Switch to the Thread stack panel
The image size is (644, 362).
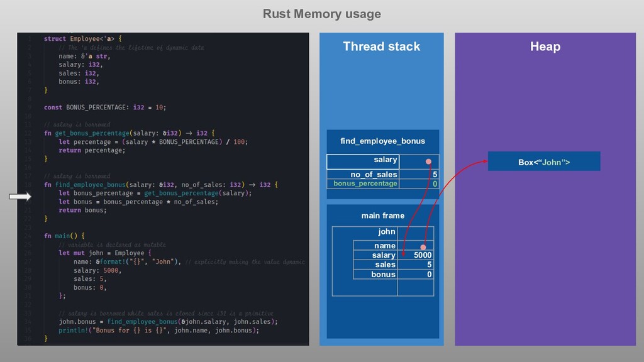click(382, 47)
